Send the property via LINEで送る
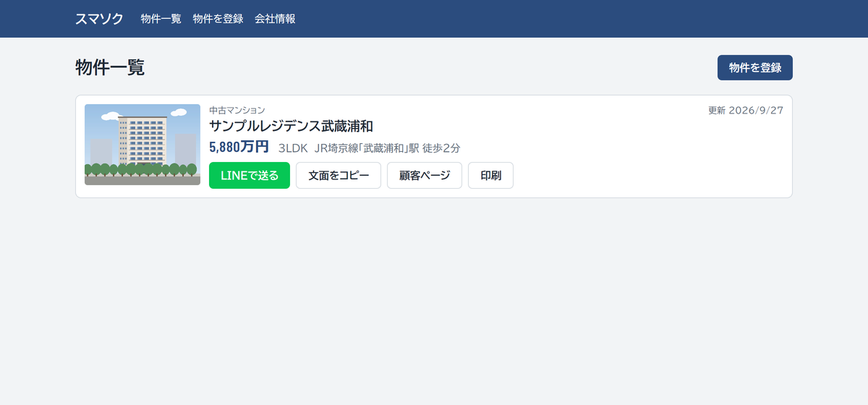 (x=250, y=176)
